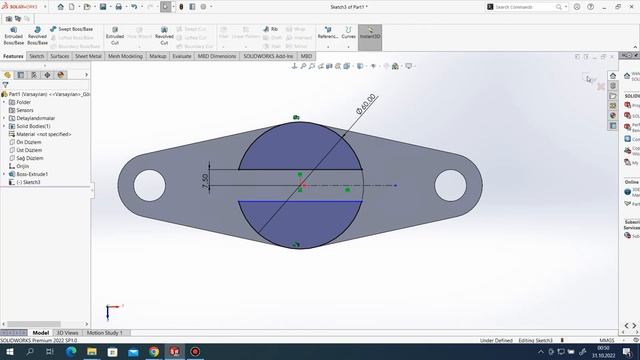Open Design Library tab in task pane

pos(613,86)
